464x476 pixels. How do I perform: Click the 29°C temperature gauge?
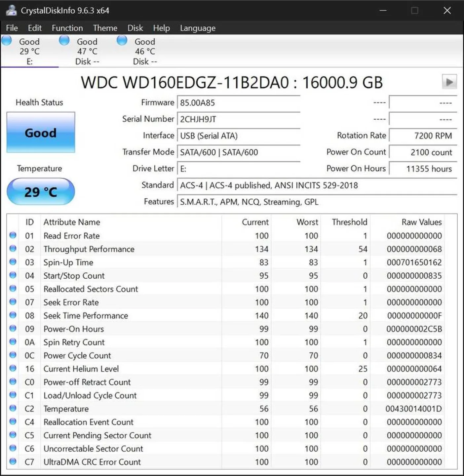pos(40,191)
